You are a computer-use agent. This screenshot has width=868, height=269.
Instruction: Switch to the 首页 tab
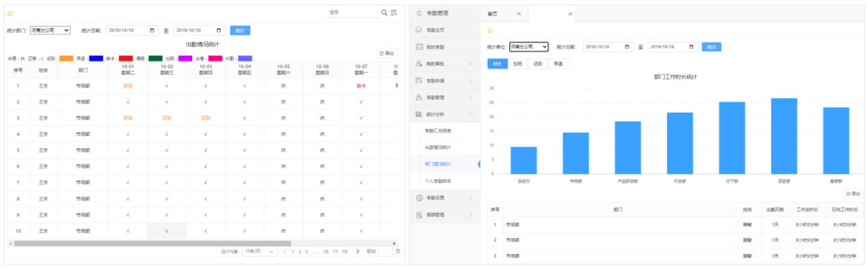click(x=493, y=14)
